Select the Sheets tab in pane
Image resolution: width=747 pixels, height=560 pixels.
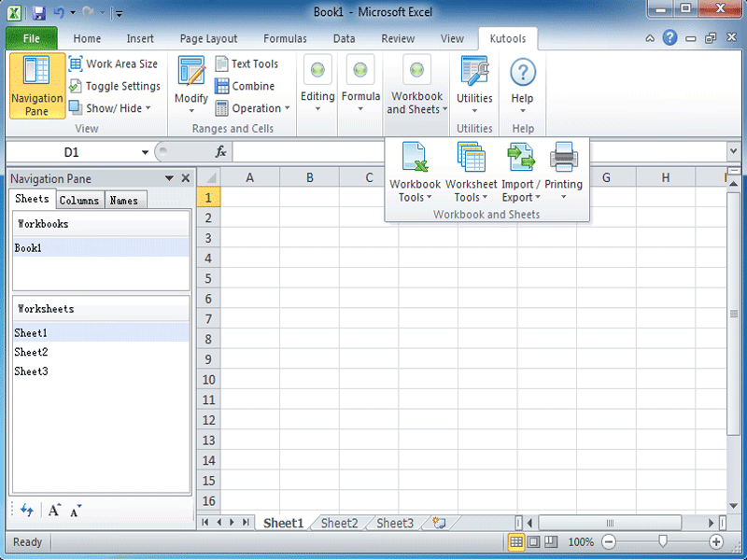[x=32, y=199]
